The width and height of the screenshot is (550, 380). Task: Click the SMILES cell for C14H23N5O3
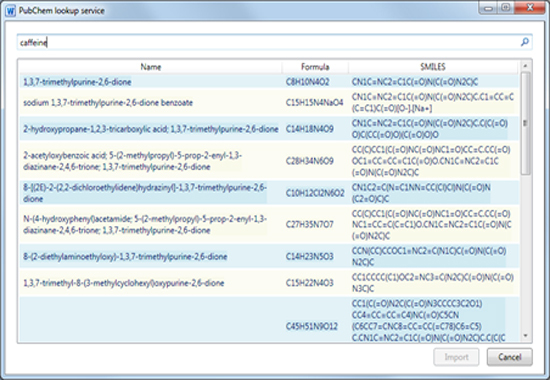point(429,256)
